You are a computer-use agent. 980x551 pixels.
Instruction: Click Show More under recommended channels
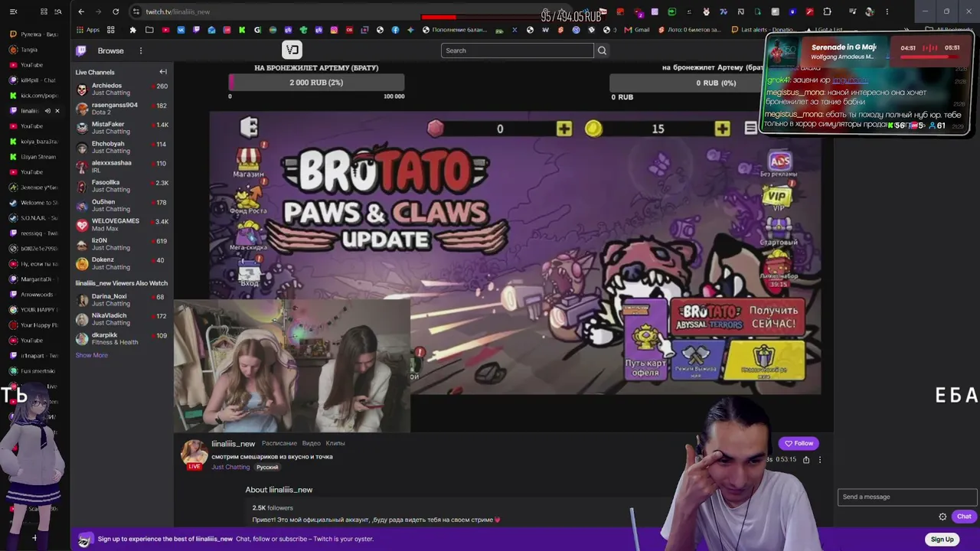coord(91,355)
